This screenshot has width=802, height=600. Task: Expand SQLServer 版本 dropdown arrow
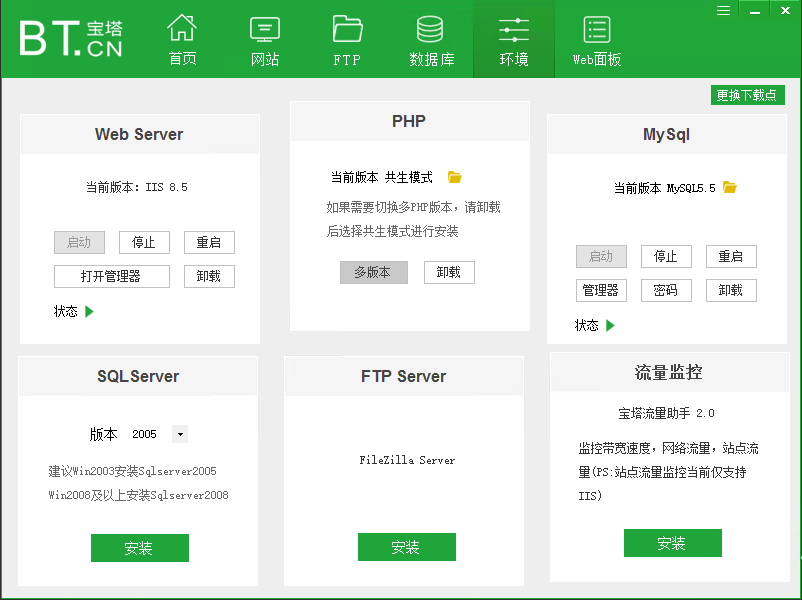pyautogui.click(x=180, y=434)
